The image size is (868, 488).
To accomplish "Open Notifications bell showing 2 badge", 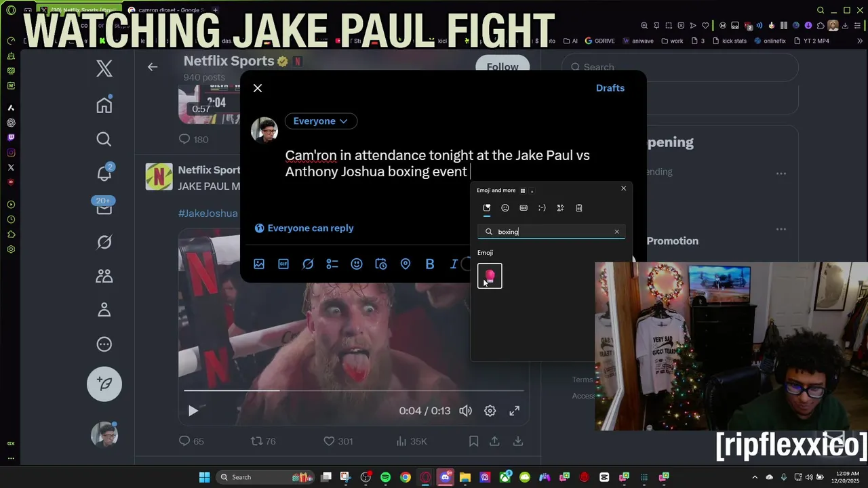I will pyautogui.click(x=104, y=173).
